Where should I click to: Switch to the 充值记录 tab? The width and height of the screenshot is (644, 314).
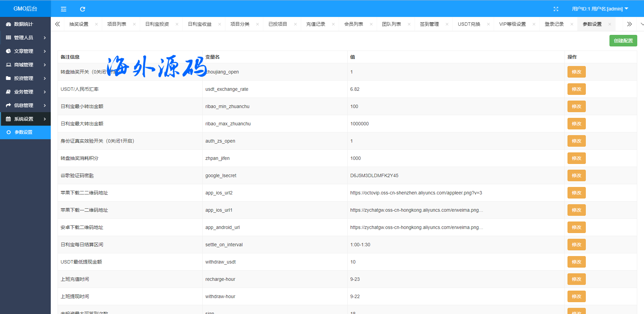pyautogui.click(x=315, y=24)
